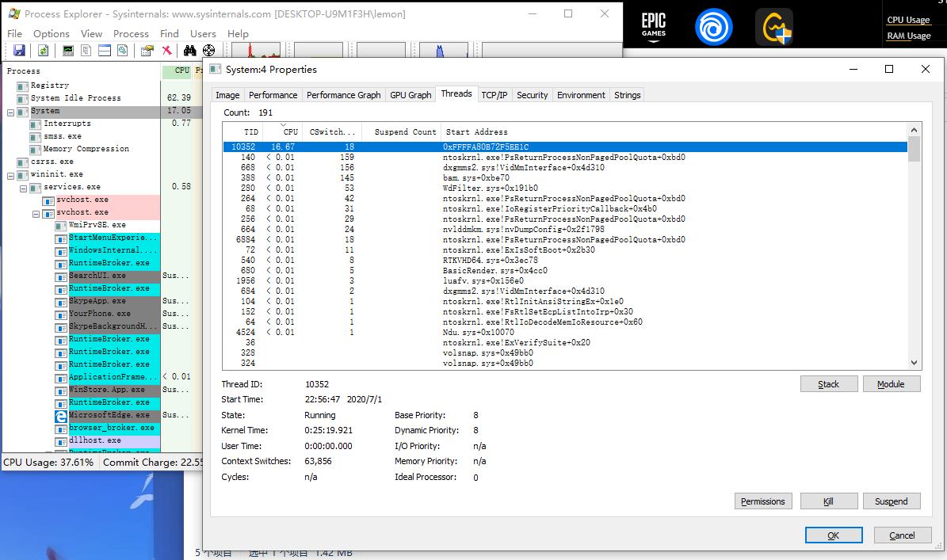Click the Kill thread button
The width and height of the screenshot is (947, 560).
click(829, 501)
